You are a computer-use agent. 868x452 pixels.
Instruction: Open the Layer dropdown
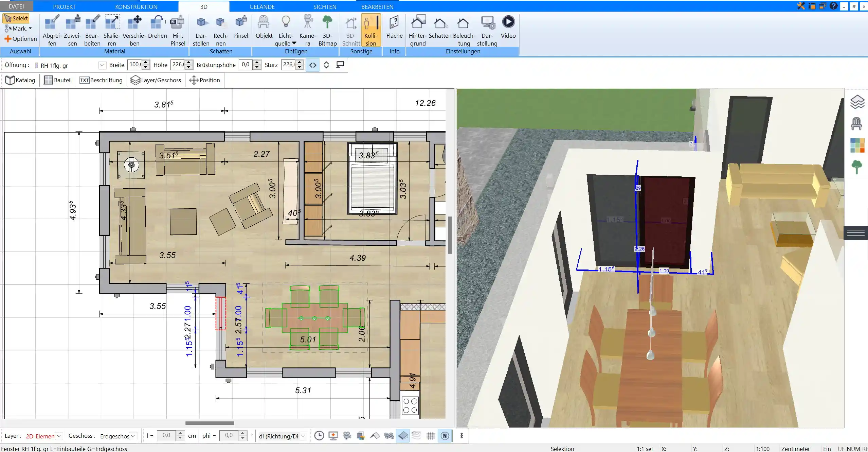click(59, 436)
